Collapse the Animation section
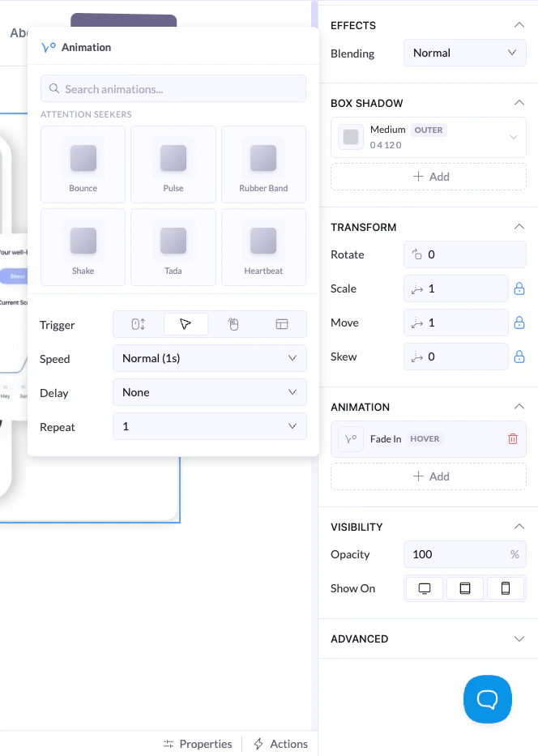 tap(519, 407)
